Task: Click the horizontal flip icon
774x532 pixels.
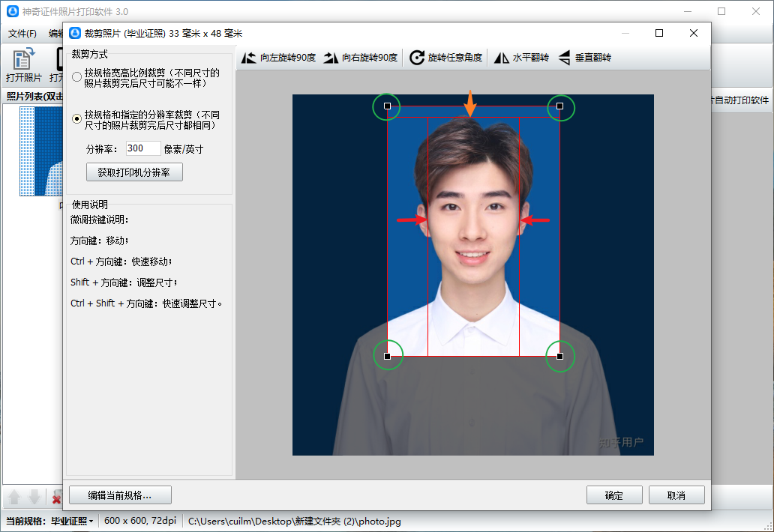Action: point(501,58)
